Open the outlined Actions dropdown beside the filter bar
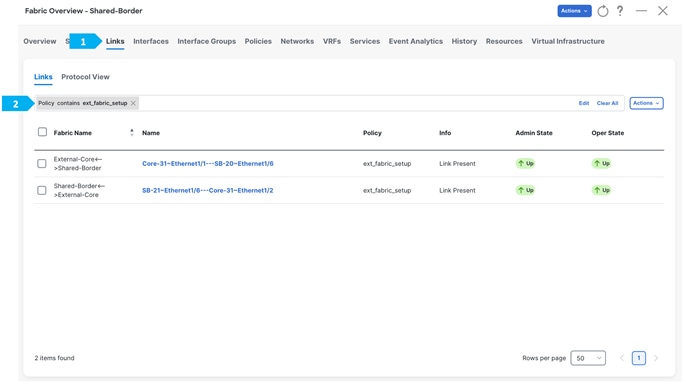695x390 pixels. tap(646, 103)
